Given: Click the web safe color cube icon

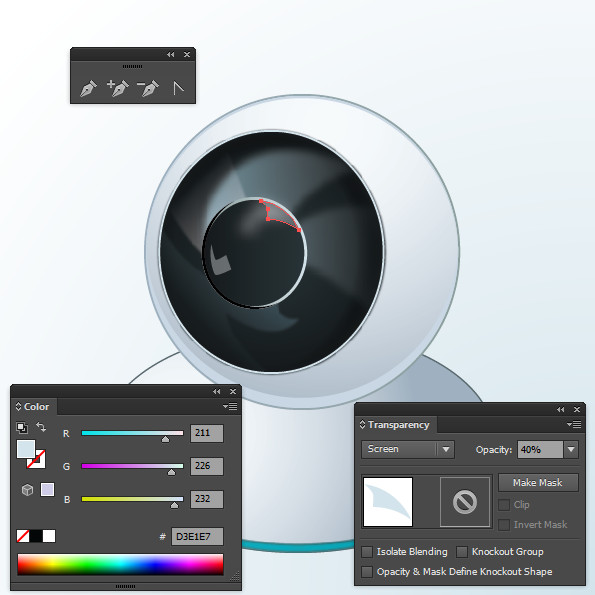Looking at the screenshot, I should (27, 490).
